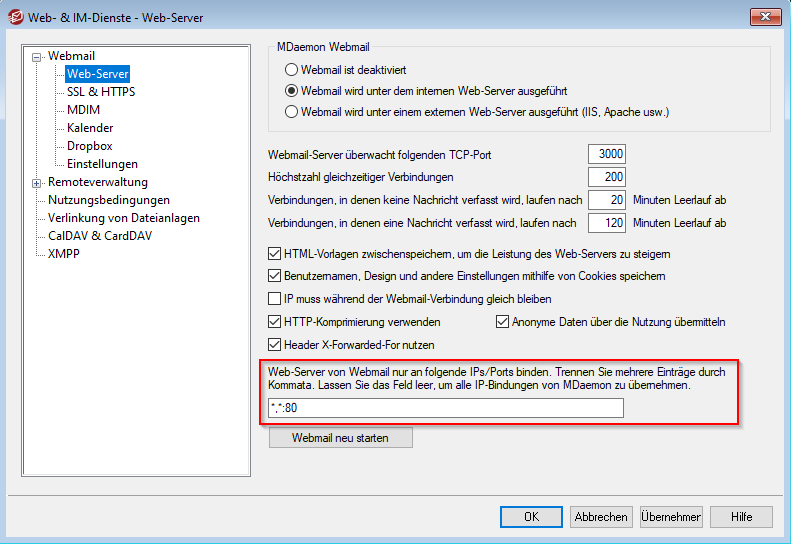The width and height of the screenshot is (791, 544).
Task: Click the TCP port field showing 3000
Action: [x=607, y=155]
